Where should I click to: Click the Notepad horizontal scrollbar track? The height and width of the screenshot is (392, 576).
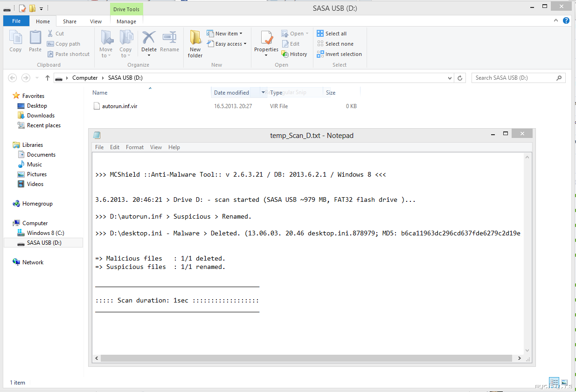coord(308,358)
